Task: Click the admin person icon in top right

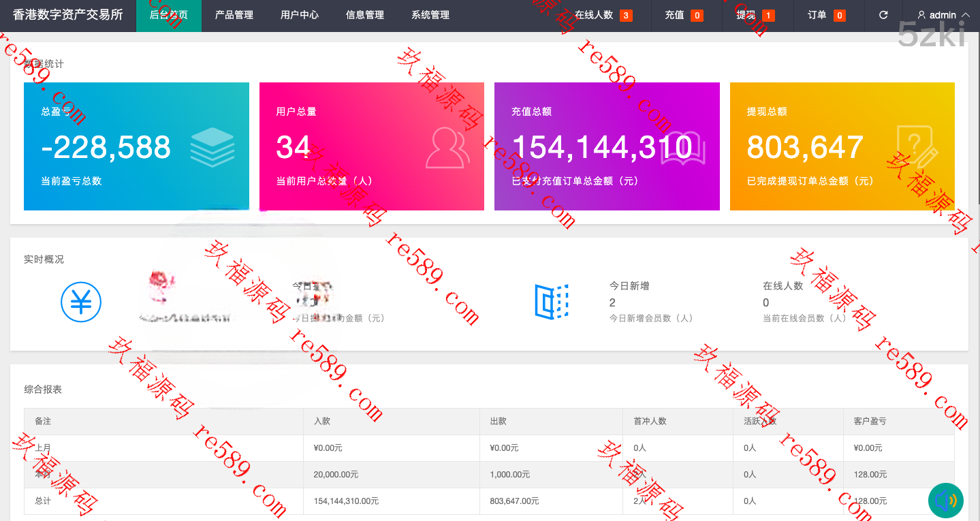Action: (x=921, y=15)
